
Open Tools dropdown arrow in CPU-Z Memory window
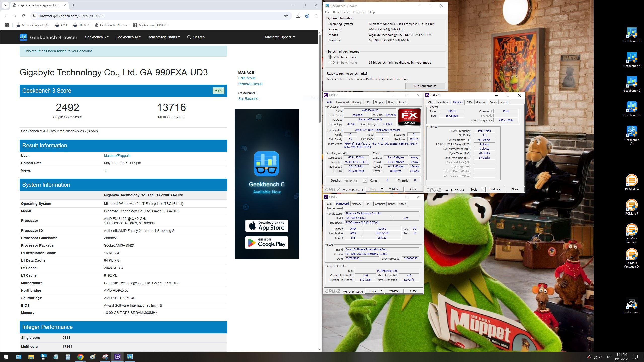(483, 189)
